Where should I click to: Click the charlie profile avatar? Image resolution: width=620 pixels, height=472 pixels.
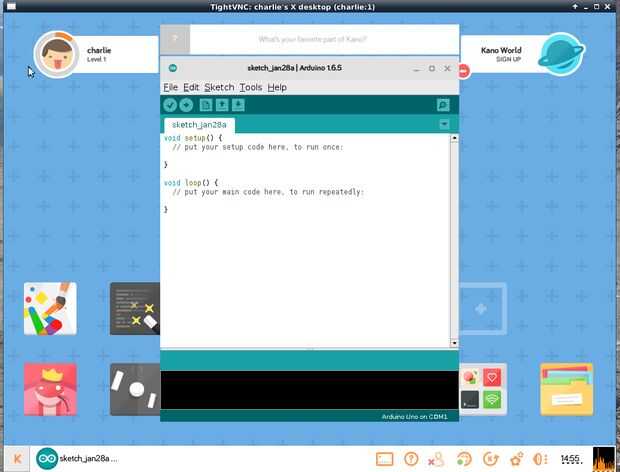click(57, 55)
